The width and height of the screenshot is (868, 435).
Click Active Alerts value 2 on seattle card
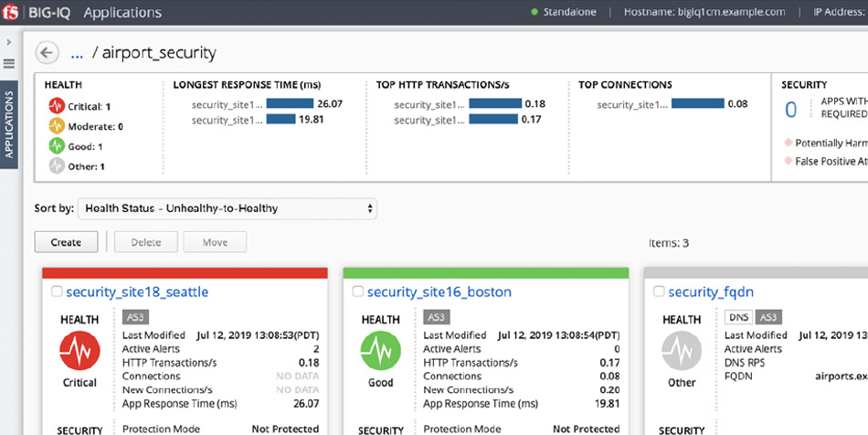click(316, 349)
